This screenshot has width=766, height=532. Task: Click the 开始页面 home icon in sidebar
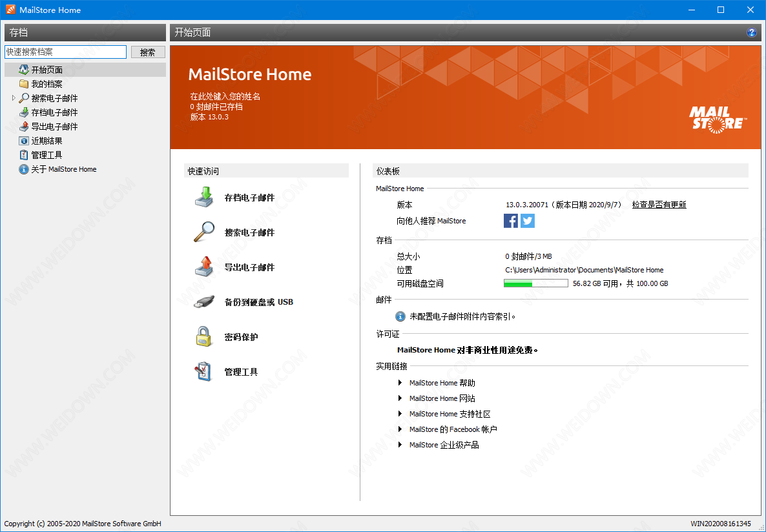[23, 70]
